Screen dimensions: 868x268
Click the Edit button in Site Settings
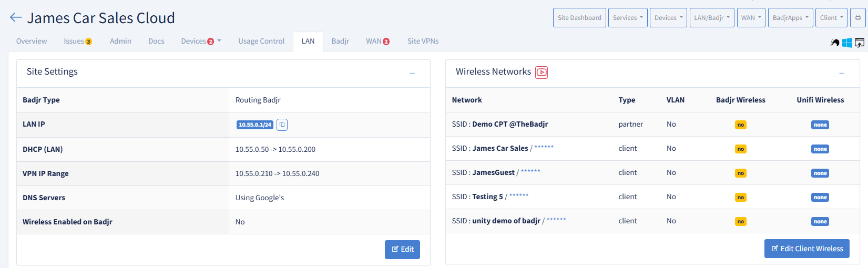402,249
